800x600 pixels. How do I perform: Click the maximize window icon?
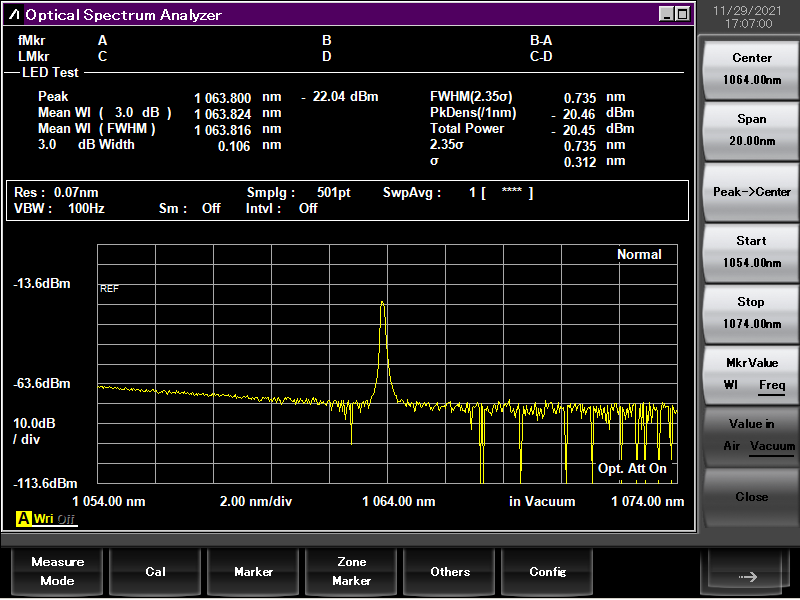[x=682, y=14]
